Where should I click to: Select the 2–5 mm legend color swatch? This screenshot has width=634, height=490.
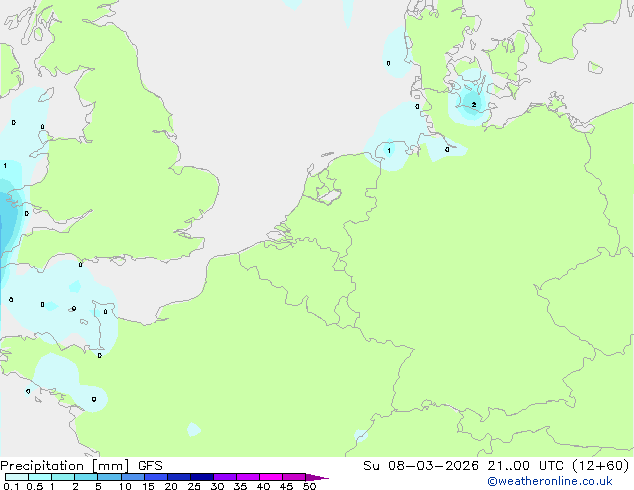(x=86, y=477)
